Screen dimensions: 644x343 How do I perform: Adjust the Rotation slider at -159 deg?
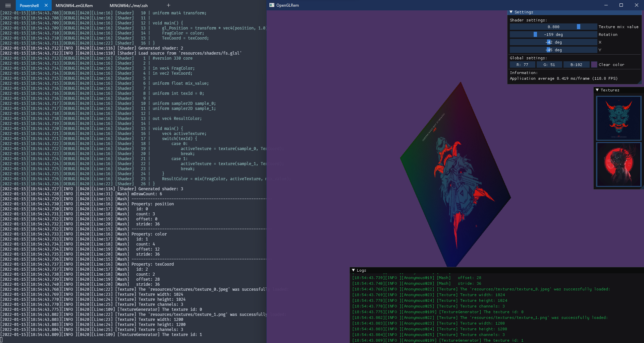(553, 35)
